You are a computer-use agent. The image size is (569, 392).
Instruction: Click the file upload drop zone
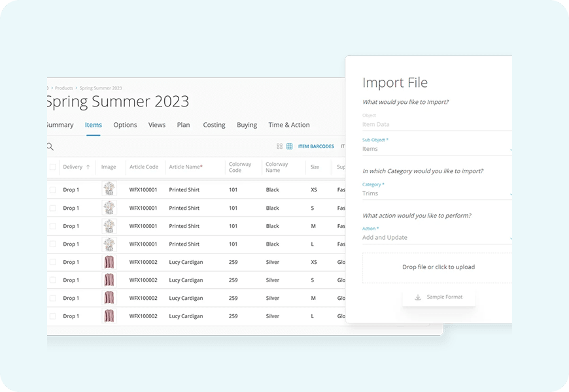click(438, 267)
